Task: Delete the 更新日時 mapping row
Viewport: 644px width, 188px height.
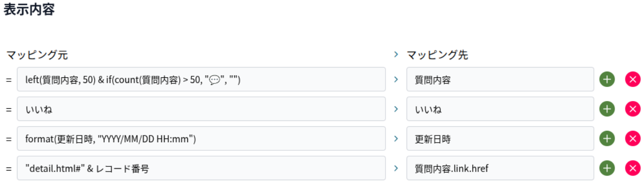Action: [x=633, y=139]
